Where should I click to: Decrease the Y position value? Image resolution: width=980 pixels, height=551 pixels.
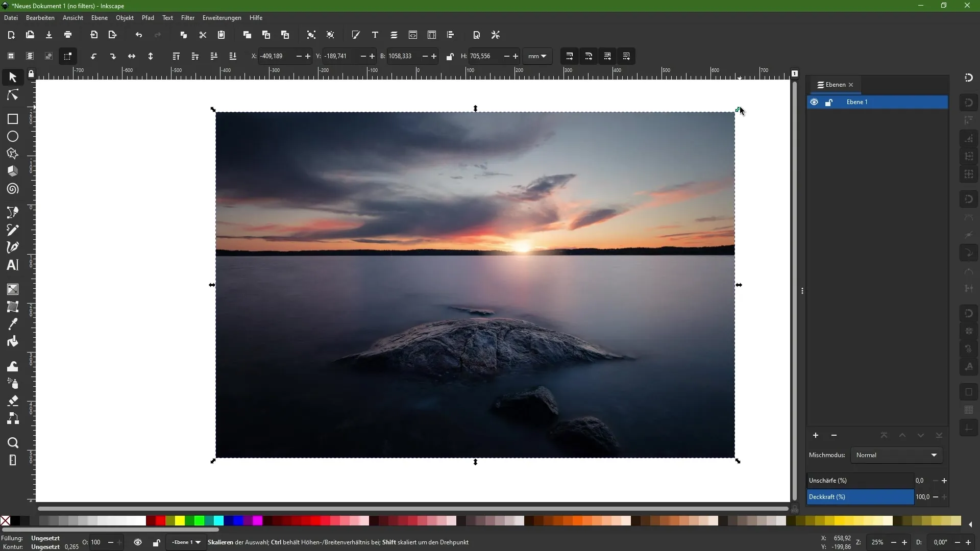(363, 56)
